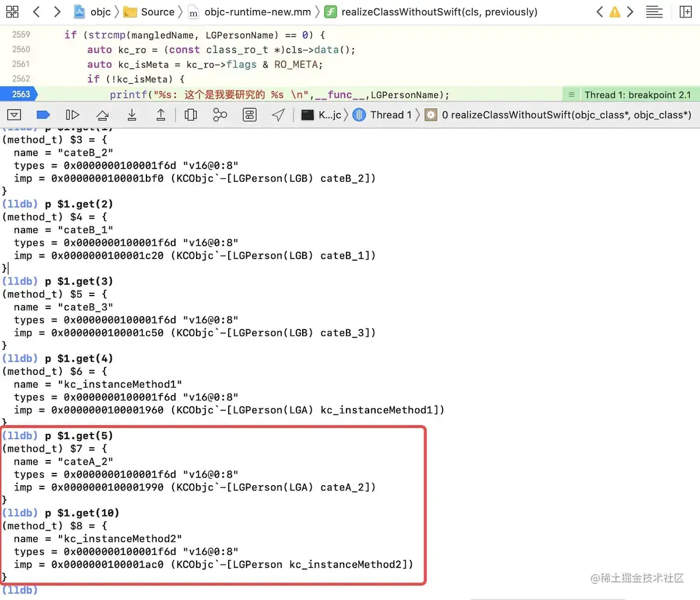700x600 pixels.
Task: Open the objc project breadcrumb
Action: [93, 12]
